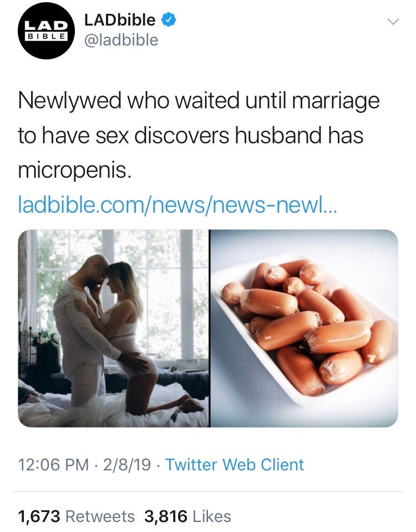The height and width of the screenshot is (532, 416).
Task: Click the BIBLE box inside the logo
Action: tap(47, 37)
